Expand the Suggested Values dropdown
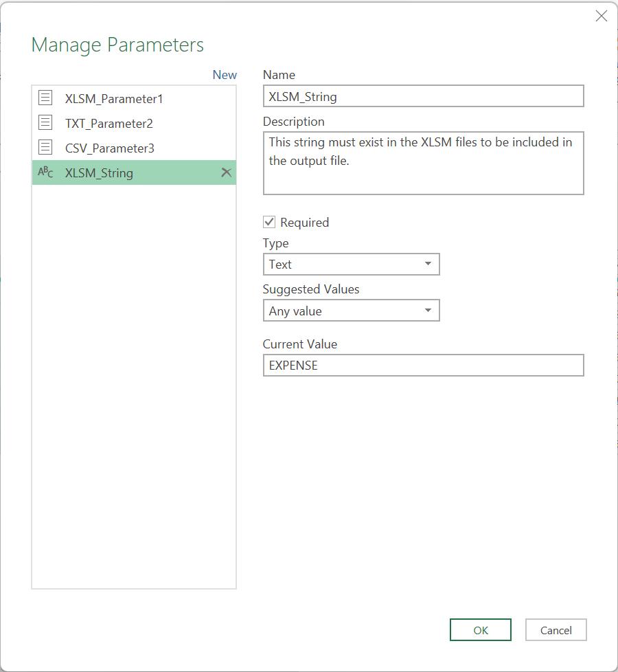This screenshot has width=618, height=672. click(x=351, y=311)
